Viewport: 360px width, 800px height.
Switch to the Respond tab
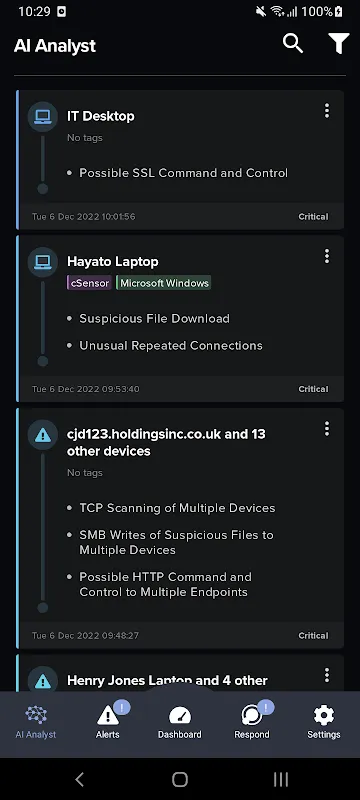(x=252, y=722)
